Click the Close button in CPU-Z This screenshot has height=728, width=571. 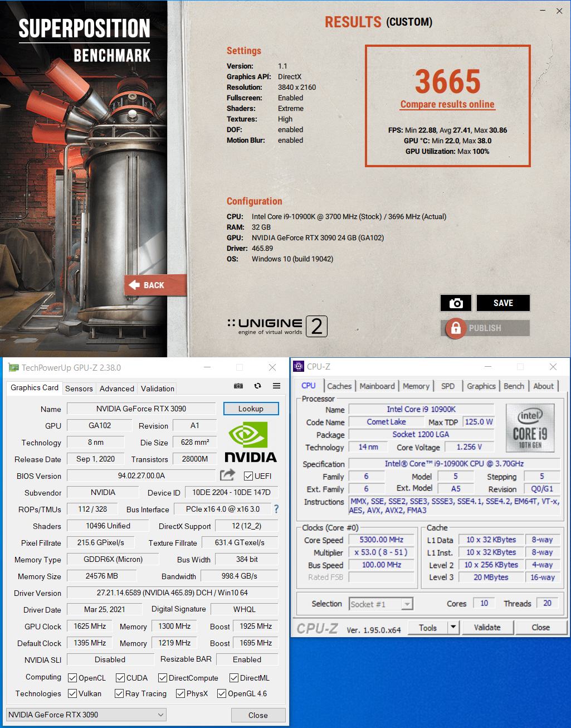click(540, 627)
